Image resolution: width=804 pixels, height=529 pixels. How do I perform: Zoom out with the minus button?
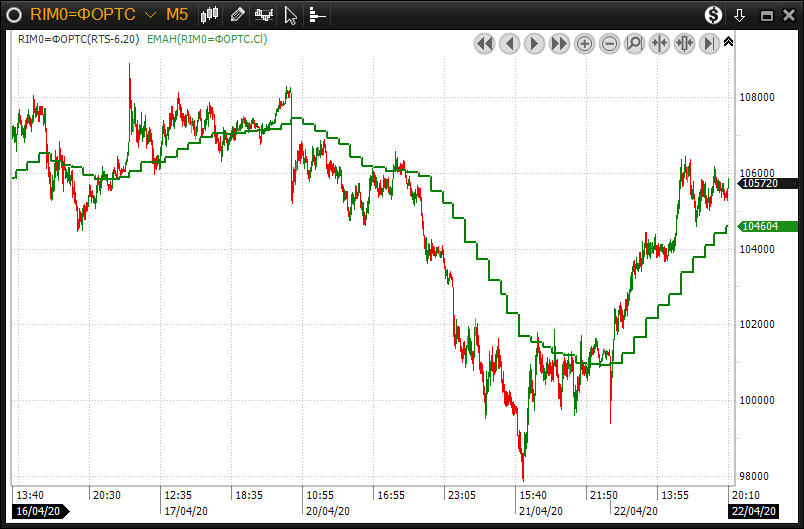pos(610,43)
